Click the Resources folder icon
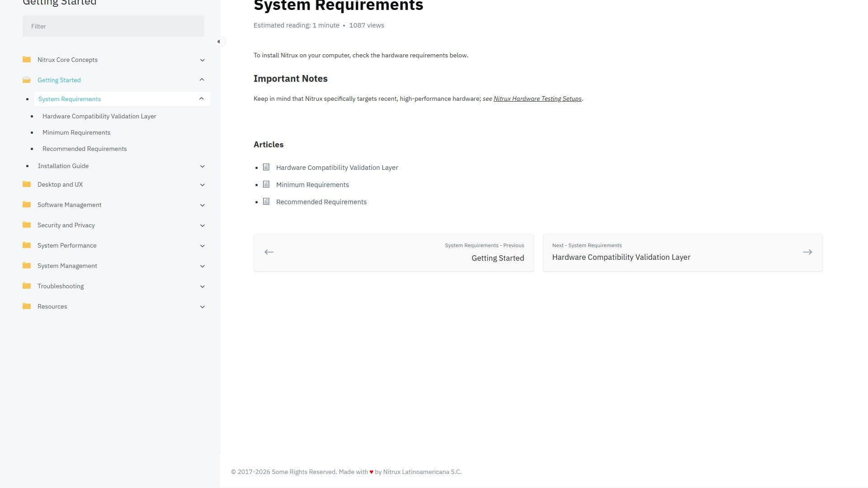Viewport: 868px width, 488px height. pos(27,306)
